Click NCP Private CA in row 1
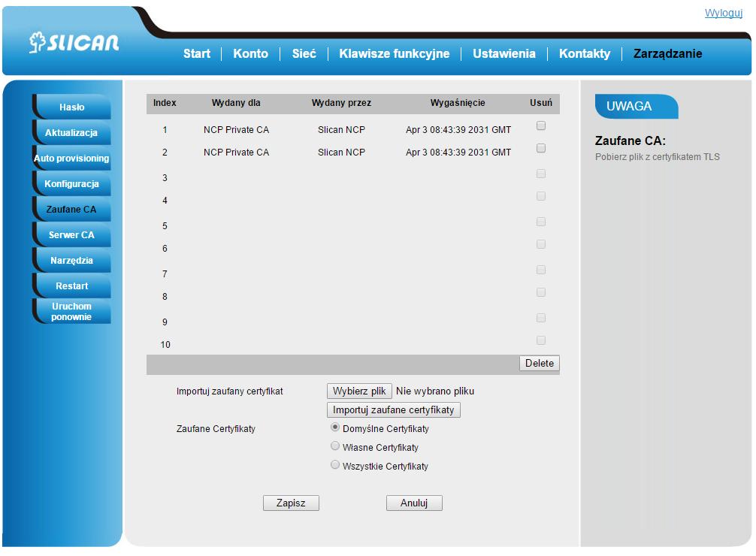Screen dimensions: 756x556 [x=236, y=130]
